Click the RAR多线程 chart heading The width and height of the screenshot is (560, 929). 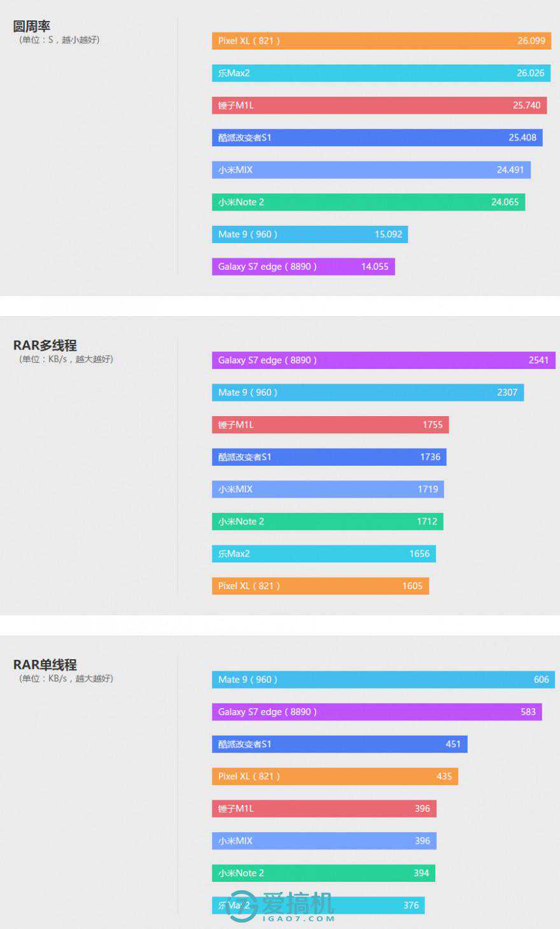45,346
